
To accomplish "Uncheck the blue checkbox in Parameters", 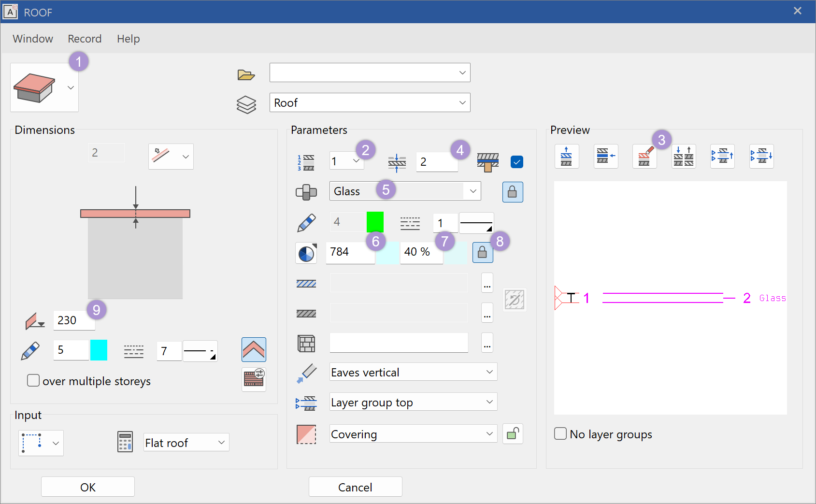I will click(516, 162).
